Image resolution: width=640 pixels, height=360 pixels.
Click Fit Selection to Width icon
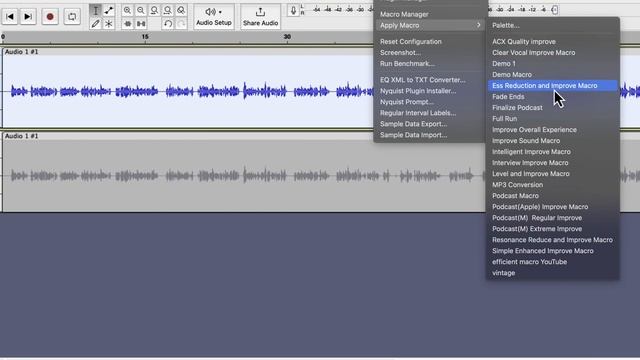click(154, 11)
